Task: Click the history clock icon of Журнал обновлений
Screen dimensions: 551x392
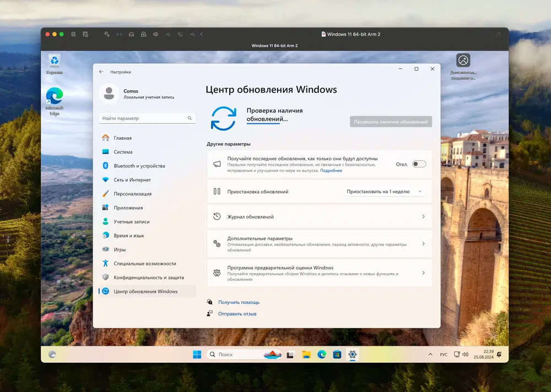Action: click(217, 217)
